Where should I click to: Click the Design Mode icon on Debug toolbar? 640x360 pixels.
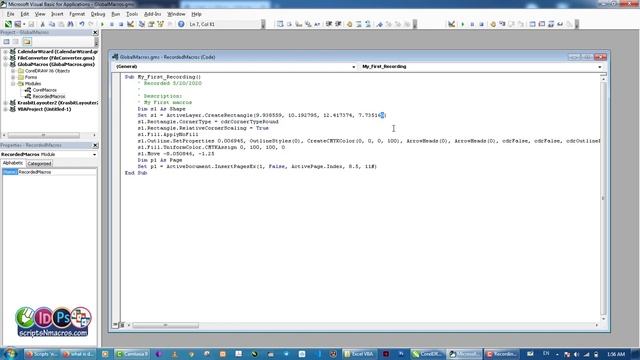(451, 24)
